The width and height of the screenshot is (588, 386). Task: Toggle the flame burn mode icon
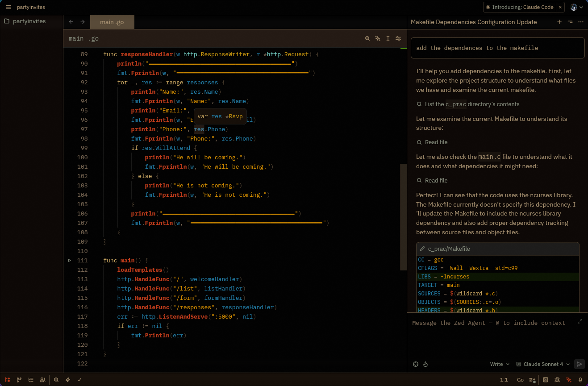tap(425, 364)
